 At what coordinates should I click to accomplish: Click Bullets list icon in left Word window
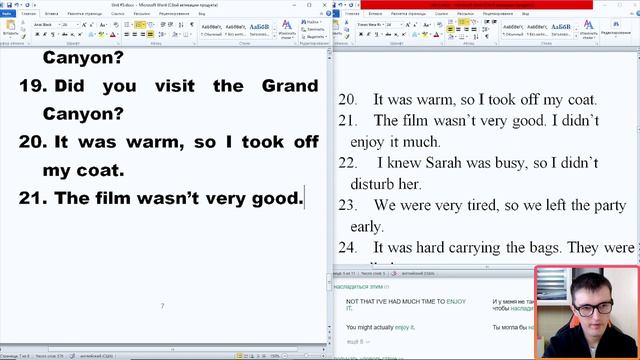(x=127, y=25)
